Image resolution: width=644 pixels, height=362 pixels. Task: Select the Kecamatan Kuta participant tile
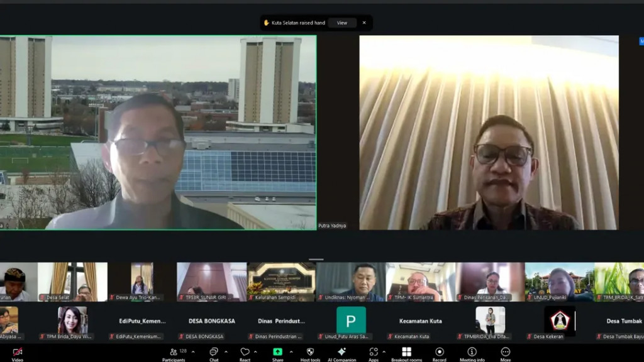tap(420, 321)
